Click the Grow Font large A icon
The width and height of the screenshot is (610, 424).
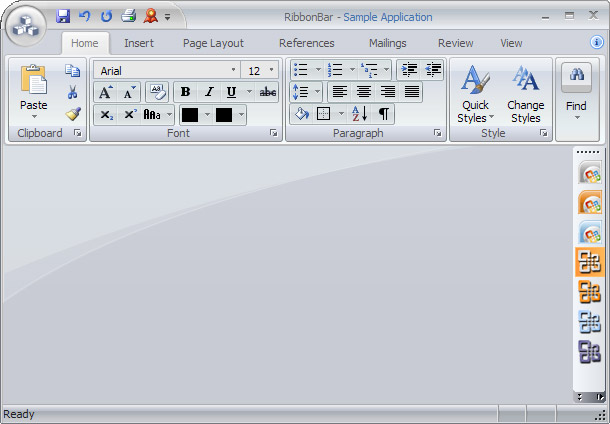(106, 92)
